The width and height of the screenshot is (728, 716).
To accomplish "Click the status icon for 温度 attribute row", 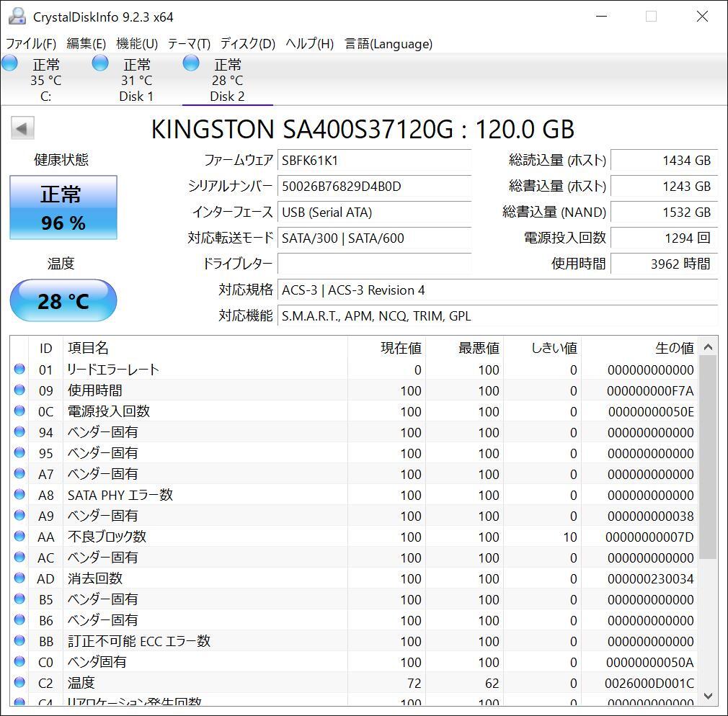I will click(x=19, y=683).
